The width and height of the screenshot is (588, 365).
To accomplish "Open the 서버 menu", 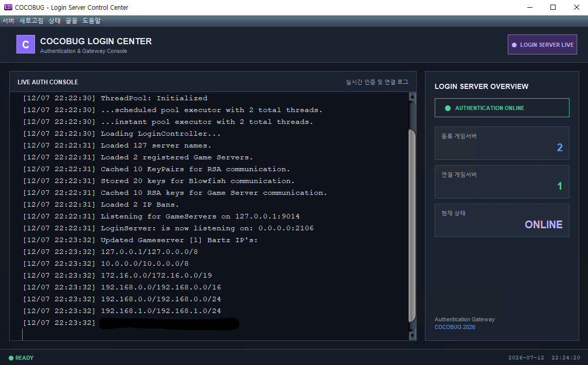I will 8,21.
